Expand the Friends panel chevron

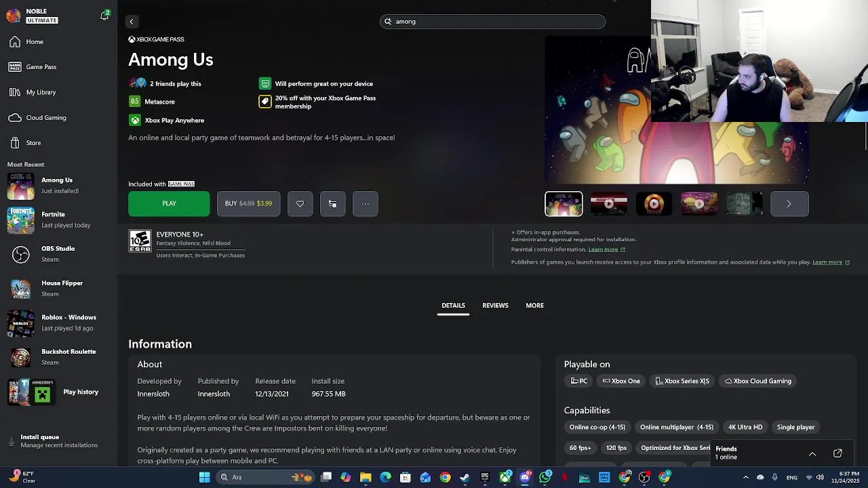click(812, 453)
